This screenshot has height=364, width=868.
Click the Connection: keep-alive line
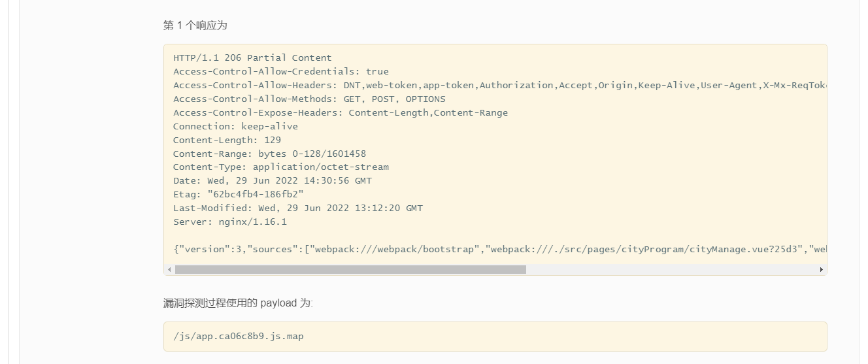pyautogui.click(x=235, y=126)
